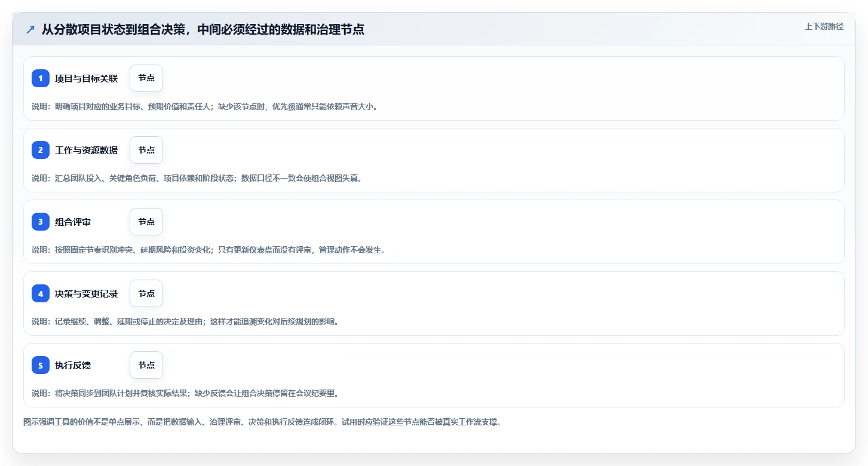Click description starting 明确项目对应的业务目标
The height and width of the screenshot is (466, 868).
pyautogui.click(x=204, y=106)
